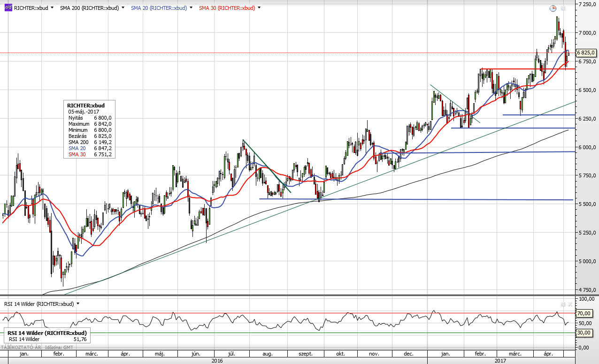This screenshot has height=364, width=599.
Task: Click the 'jún.' month label on time axis
Action: [196, 354]
